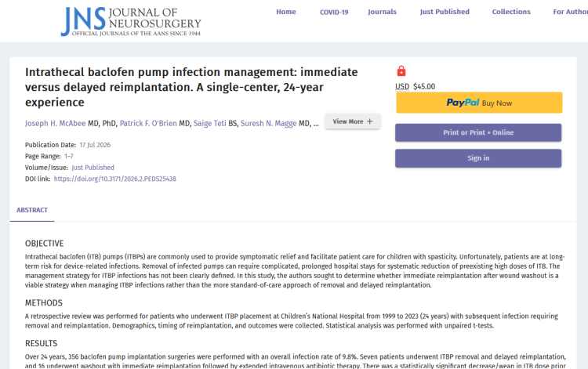The image size is (588, 369).
Task: Click the JNS Journal of Neurosurgery logo
Action: tap(131, 21)
